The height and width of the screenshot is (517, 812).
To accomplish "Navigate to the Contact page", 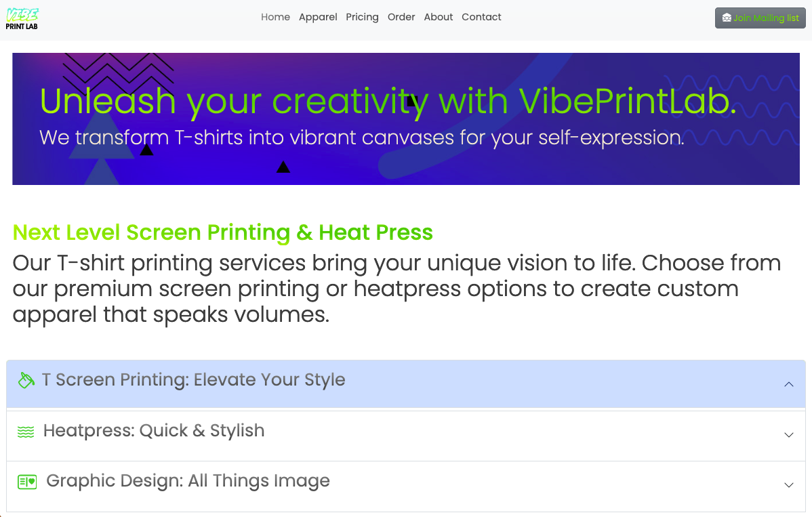I will pyautogui.click(x=481, y=17).
